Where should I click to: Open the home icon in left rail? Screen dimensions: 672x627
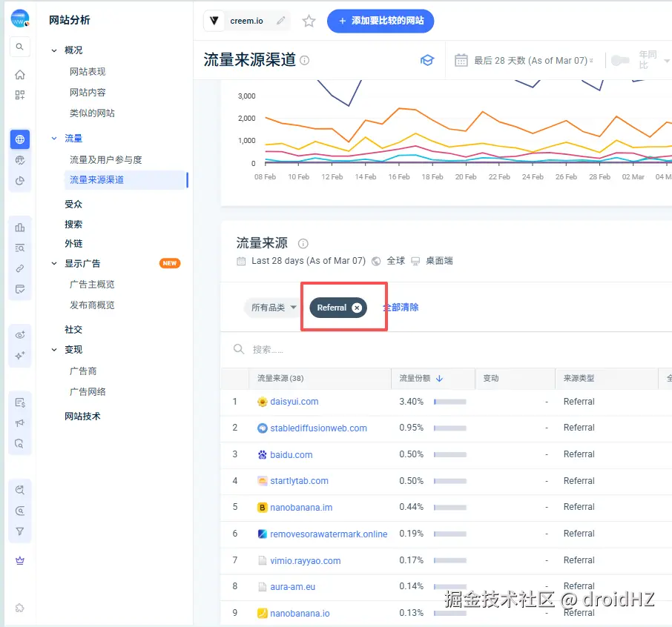[20, 75]
